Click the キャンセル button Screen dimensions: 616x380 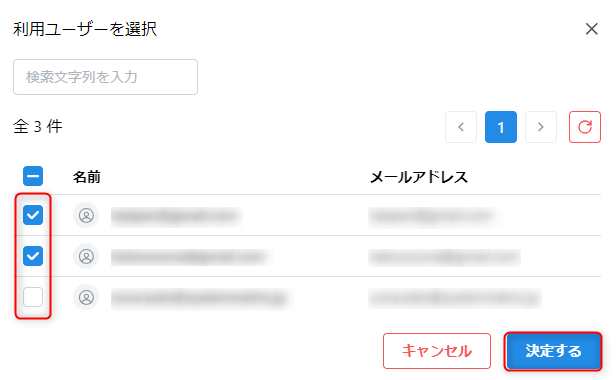437,351
